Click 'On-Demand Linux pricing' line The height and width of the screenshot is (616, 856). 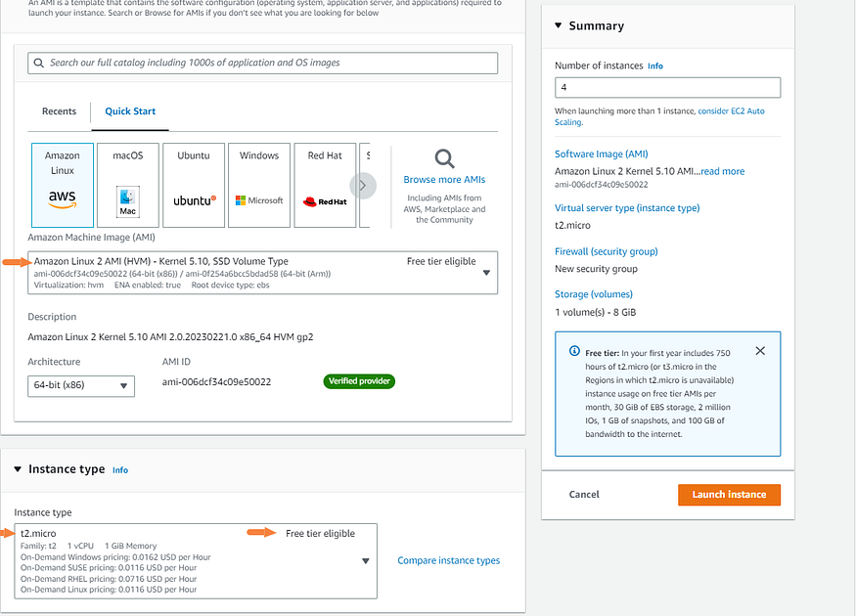point(108,590)
